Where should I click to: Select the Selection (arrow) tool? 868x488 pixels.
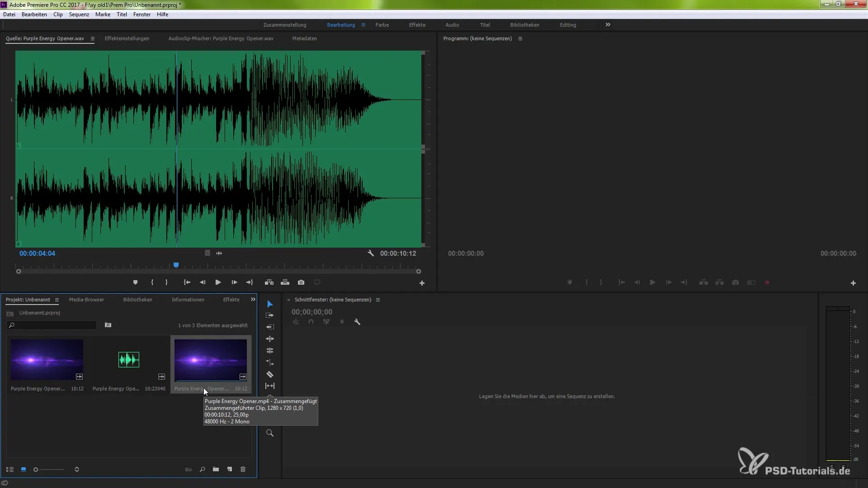point(270,304)
